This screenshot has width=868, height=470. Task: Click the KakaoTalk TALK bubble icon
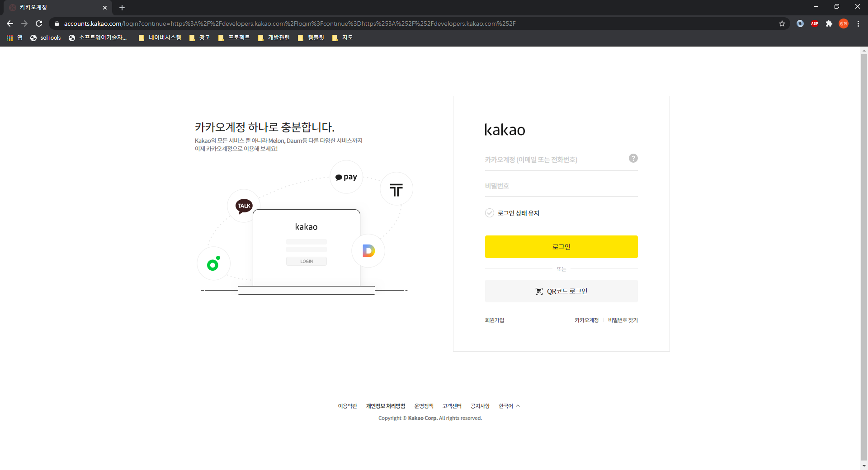tap(244, 206)
